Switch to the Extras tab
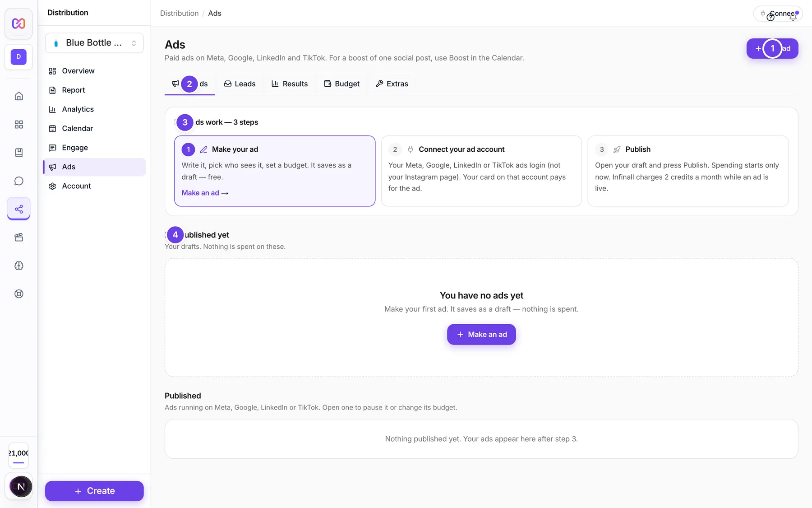Viewport: 812px width, 508px height. tap(392, 84)
